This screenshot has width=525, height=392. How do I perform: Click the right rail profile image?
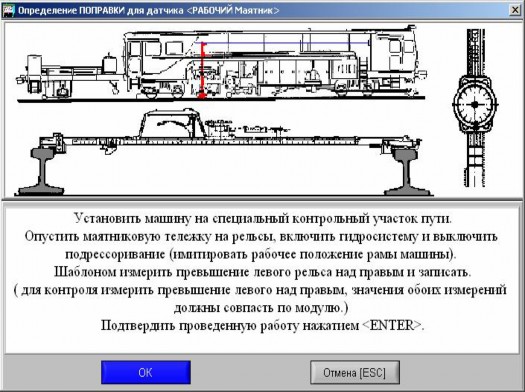tap(407, 172)
